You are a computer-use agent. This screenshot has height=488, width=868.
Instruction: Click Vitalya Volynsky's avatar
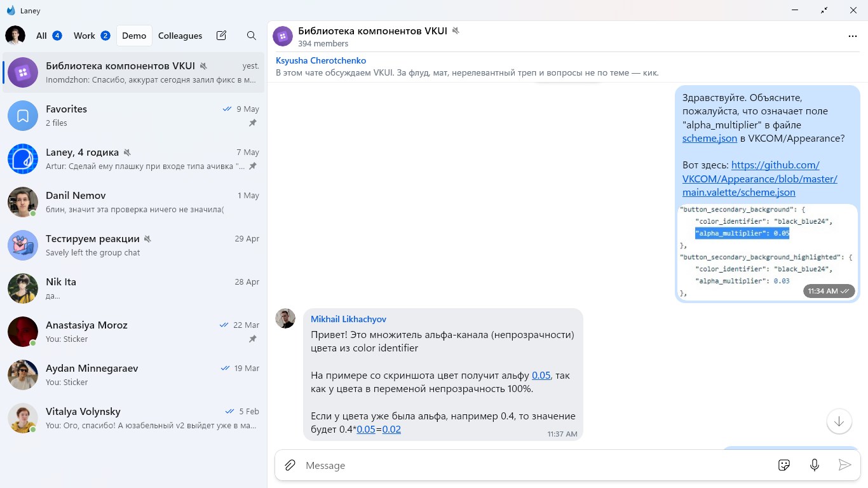23,418
